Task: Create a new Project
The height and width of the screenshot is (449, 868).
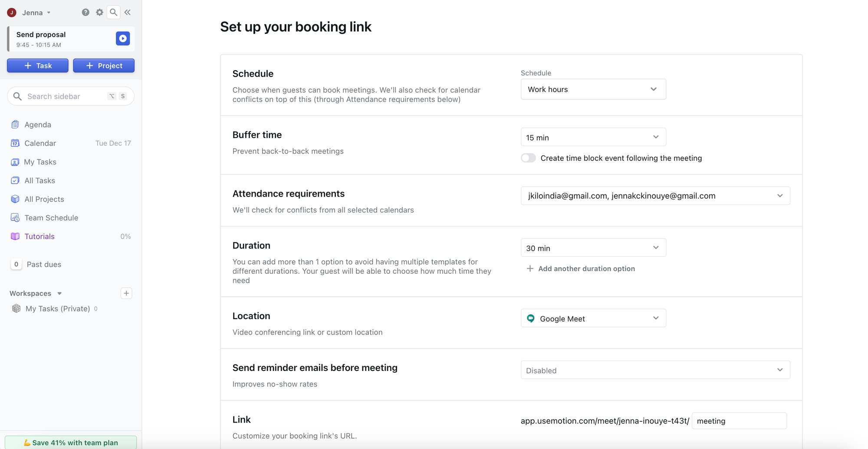Action: (x=104, y=66)
